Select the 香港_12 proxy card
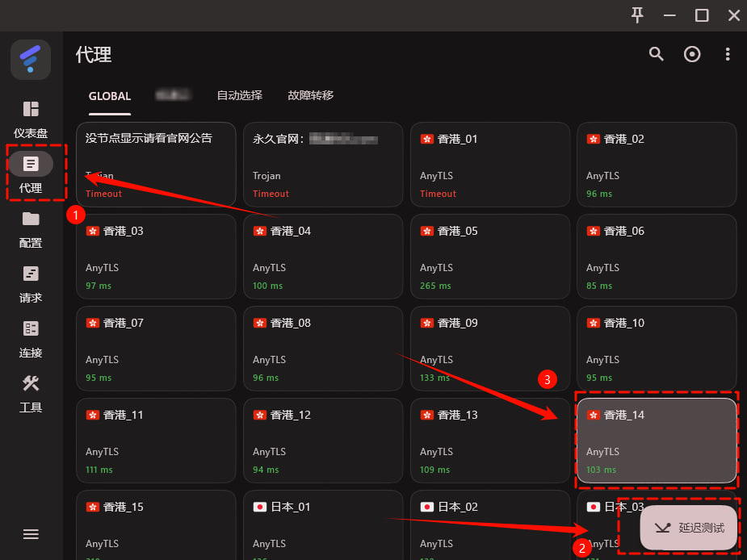Viewport: 747px width, 560px height. tap(323, 441)
